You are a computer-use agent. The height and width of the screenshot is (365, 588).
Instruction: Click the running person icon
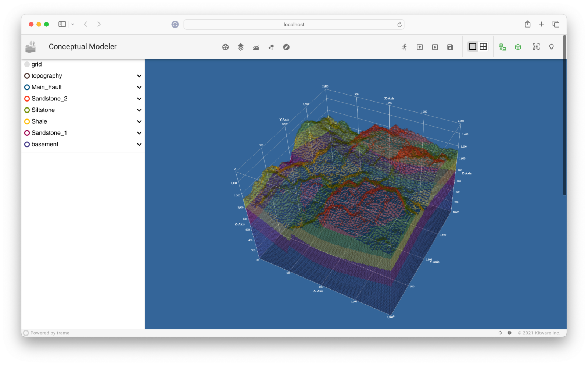pyautogui.click(x=404, y=47)
